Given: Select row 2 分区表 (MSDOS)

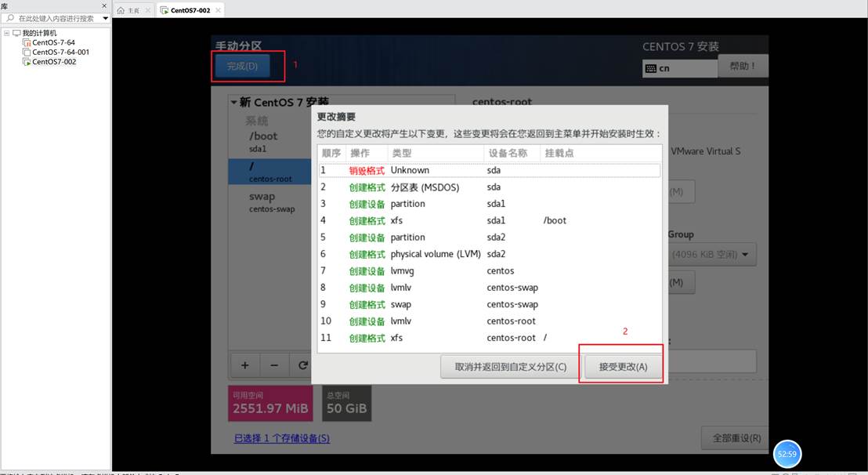Looking at the screenshot, I should (x=490, y=187).
